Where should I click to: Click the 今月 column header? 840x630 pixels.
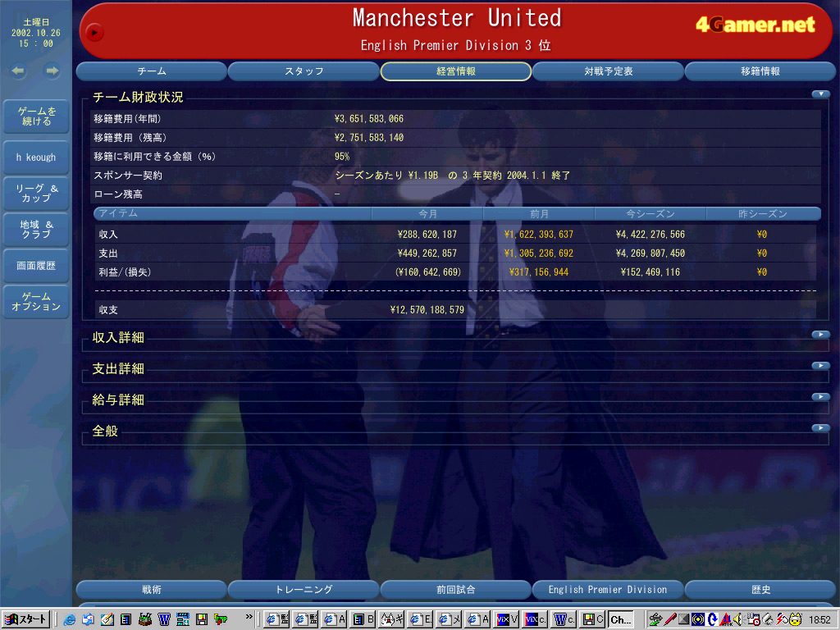coord(427,214)
